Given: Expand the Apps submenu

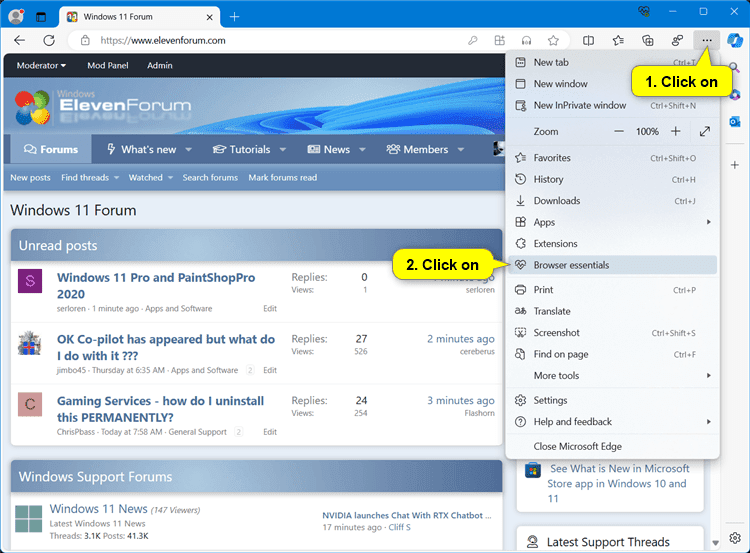Looking at the screenshot, I should click(x=613, y=222).
